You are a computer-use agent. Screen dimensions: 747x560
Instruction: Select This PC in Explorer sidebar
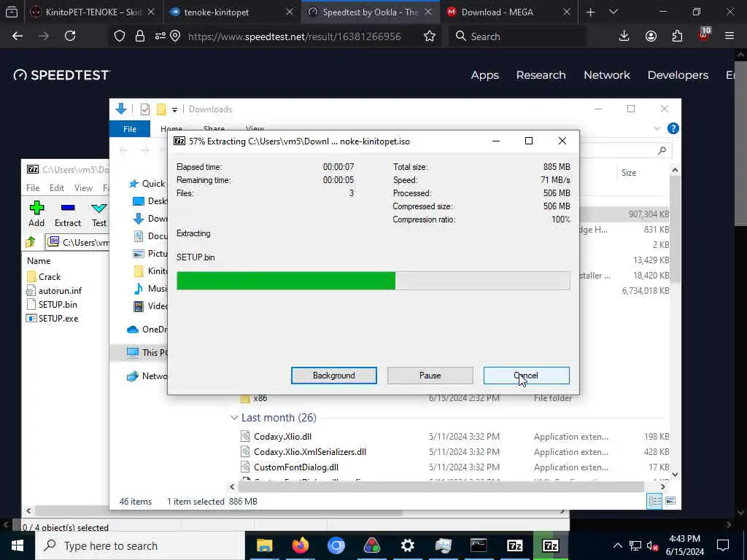tap(147, 352)
